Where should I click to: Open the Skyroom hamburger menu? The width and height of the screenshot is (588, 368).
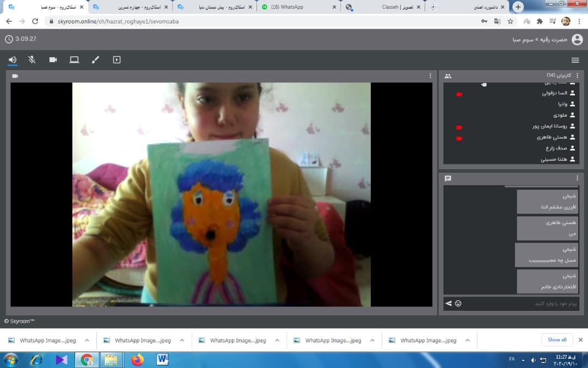(x=575, y=60)
